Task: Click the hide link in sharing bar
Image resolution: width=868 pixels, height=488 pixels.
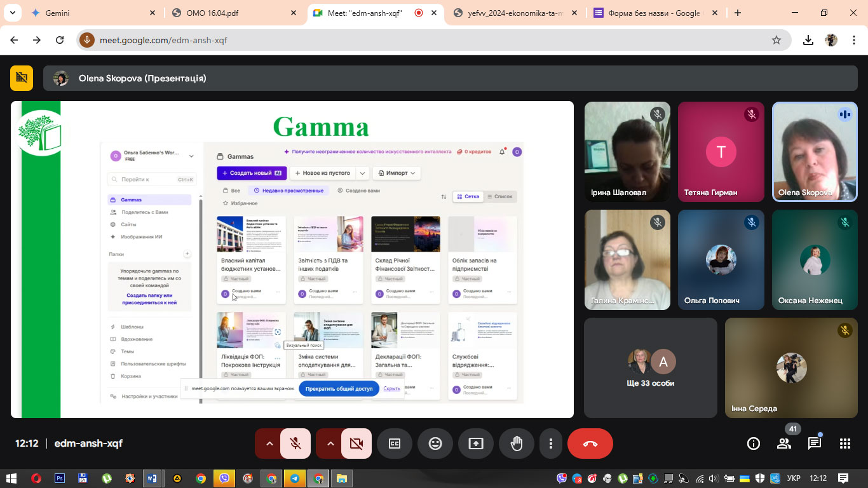Action: point(392,388)
